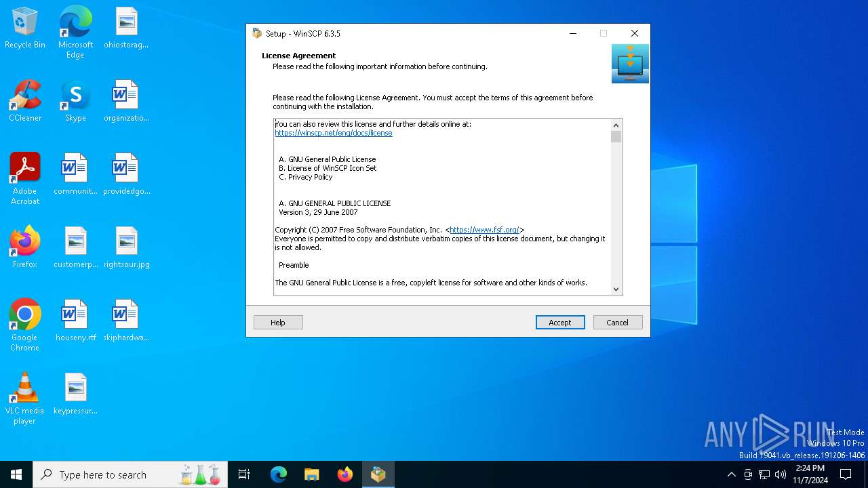The height and width of the screenshot is (488, 868).
Task: Open File Explorer from the taskbar
Action: coord(312,474)
